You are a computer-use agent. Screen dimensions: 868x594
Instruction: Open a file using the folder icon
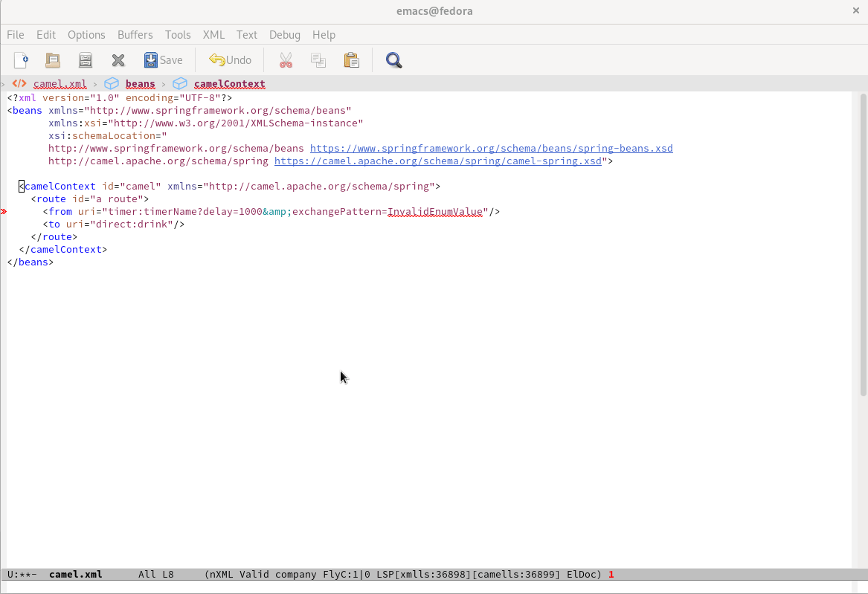[53, 60]
